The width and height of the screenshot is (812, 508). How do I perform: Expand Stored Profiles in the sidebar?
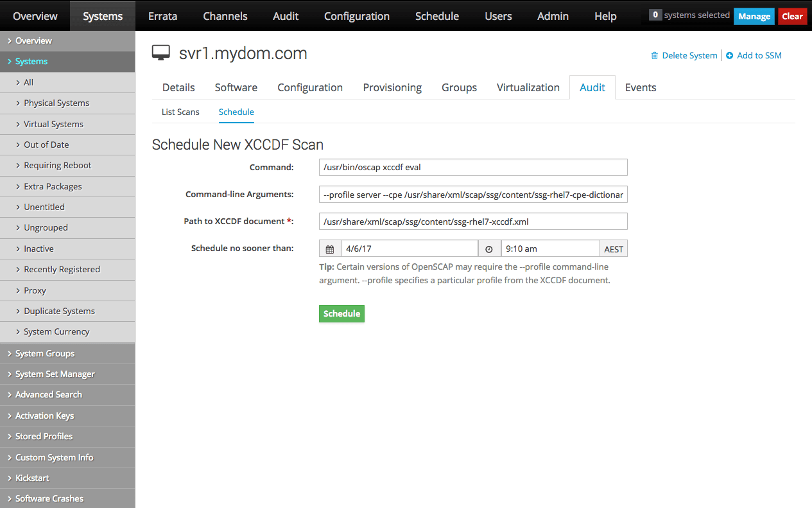[67, 436]
